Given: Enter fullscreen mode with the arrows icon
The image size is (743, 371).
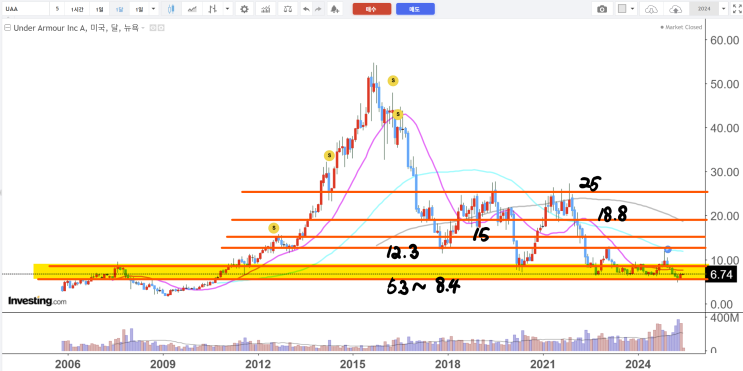Looking at the screenshot, I should click(x=736, y=9).
